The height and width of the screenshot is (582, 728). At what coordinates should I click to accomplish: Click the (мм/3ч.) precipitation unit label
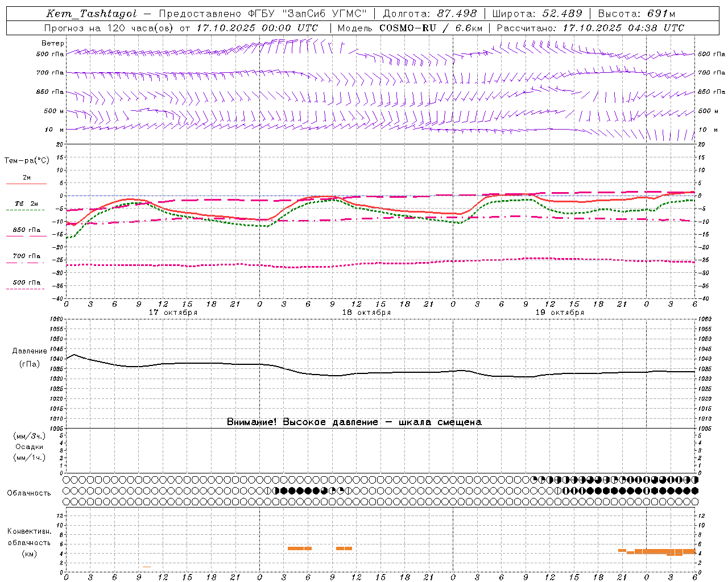(x=30, y=436)
